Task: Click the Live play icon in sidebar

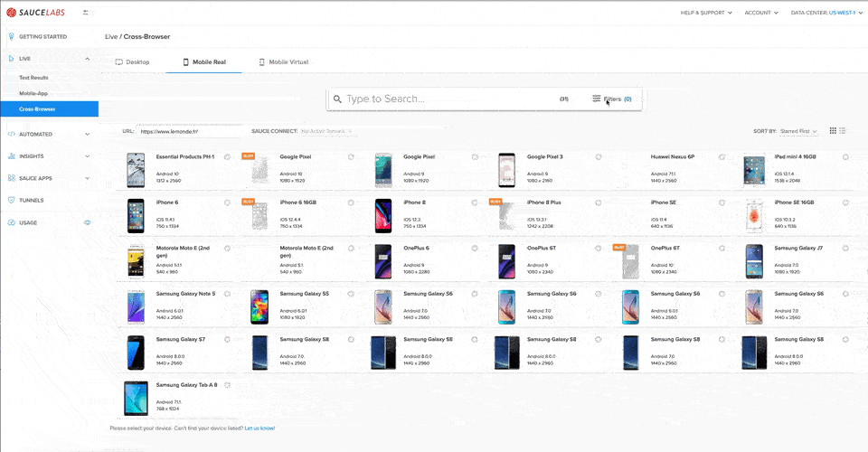Action: point(11,58)
